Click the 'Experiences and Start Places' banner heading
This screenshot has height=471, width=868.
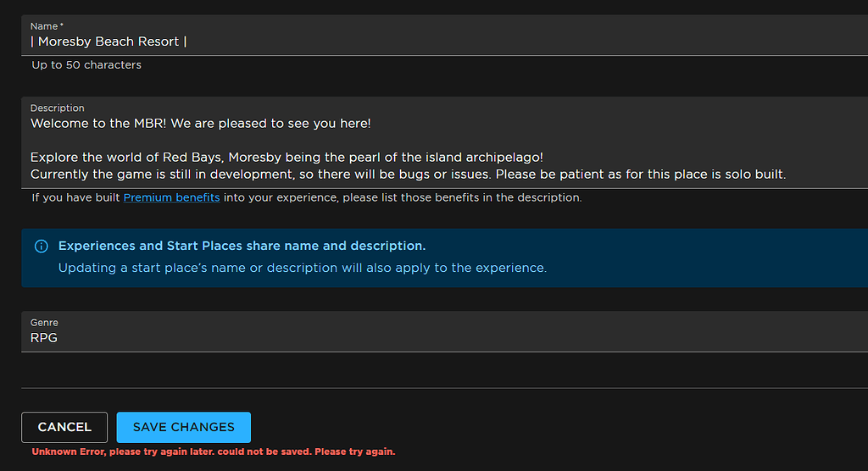[242, 246]
